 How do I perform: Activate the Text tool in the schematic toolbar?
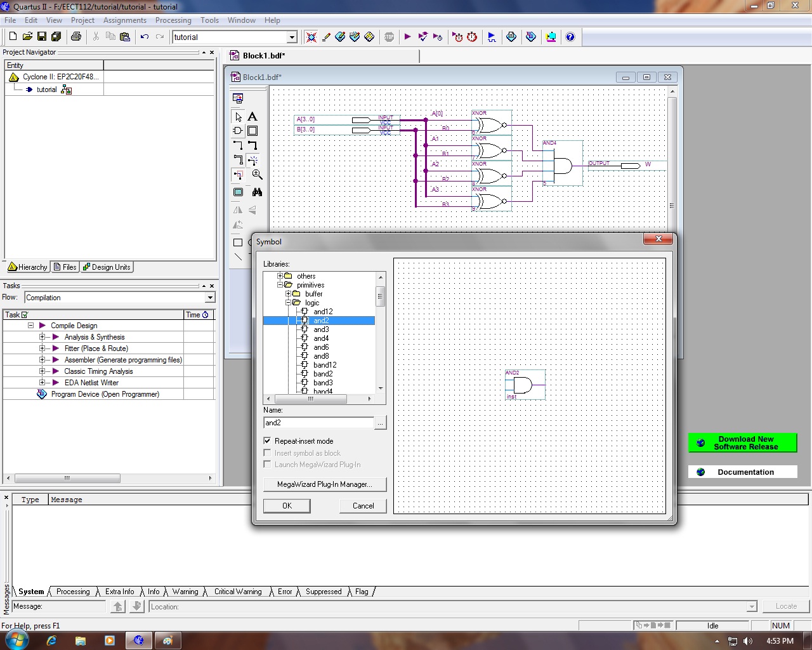click(x=252, y=116)
